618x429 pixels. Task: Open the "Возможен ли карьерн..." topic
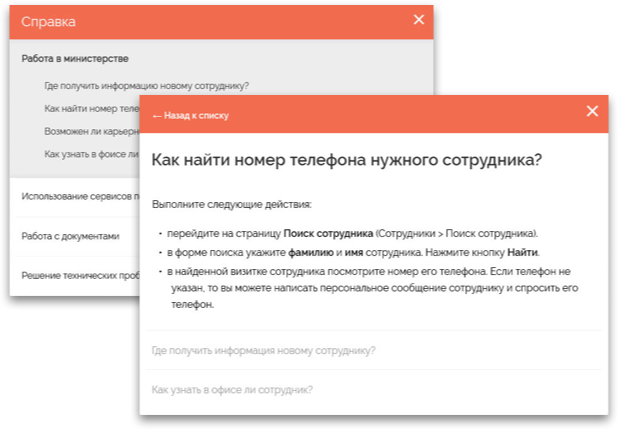tap(92, 131)
